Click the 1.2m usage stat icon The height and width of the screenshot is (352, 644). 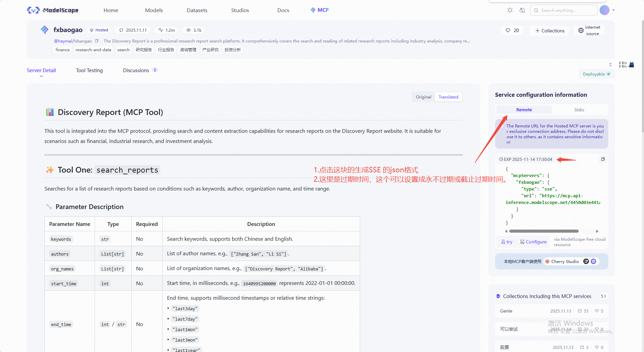(161, 30)
